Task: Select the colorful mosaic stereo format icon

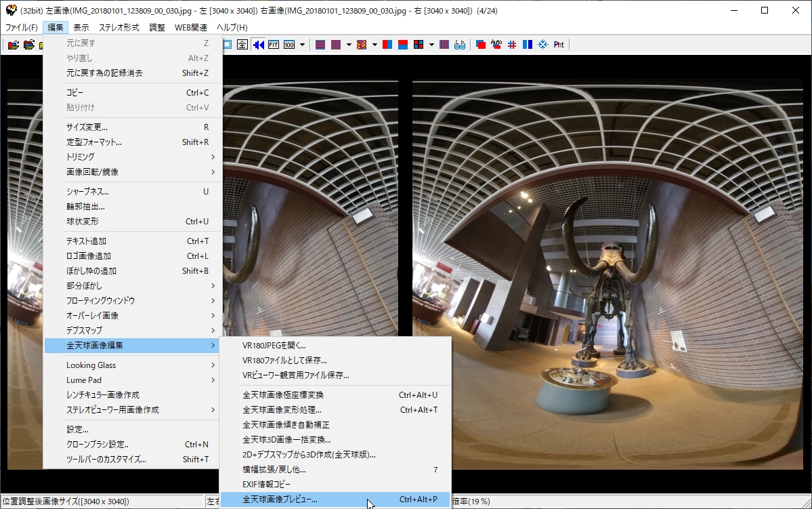Action: pyautogui.click(x=362, y=45)
